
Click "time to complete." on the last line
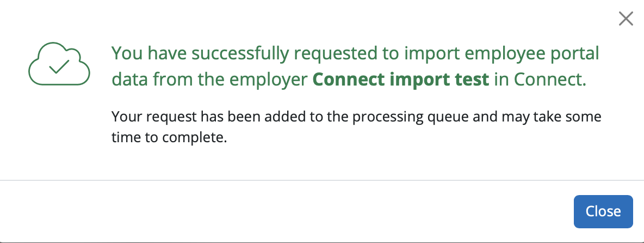169,138
